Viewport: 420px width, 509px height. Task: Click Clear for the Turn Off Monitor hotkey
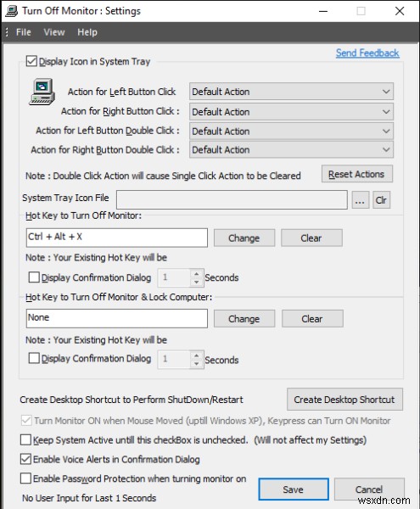(x=311, y=238)
